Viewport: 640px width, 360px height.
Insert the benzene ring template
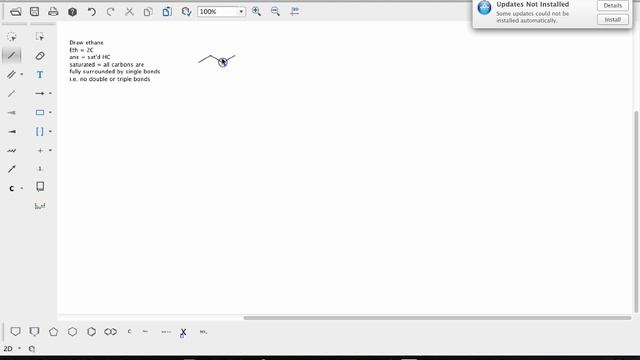pos(91,331)
